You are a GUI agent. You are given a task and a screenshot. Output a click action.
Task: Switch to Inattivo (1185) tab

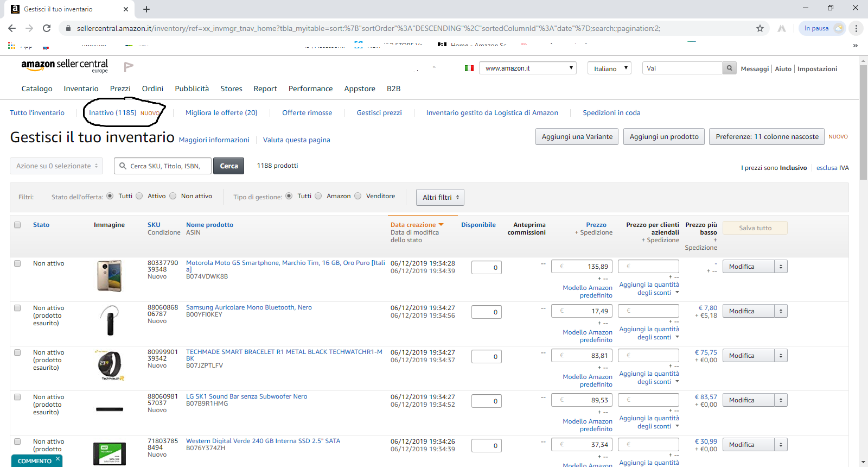coord(113,113)
